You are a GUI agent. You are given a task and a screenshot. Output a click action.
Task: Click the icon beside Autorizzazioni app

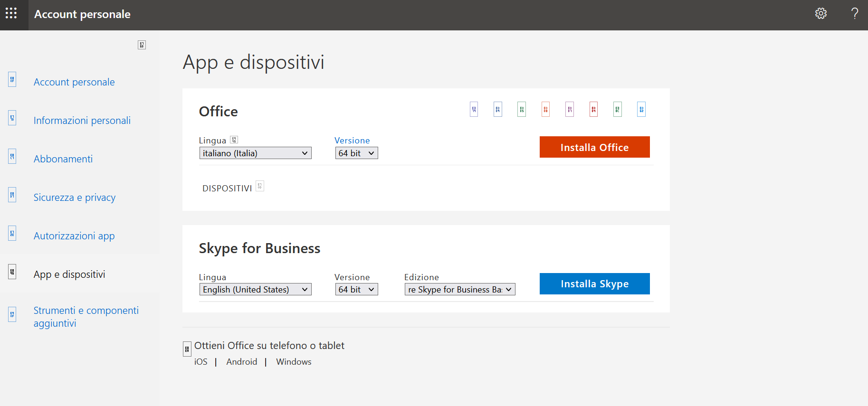click(x=12, y=233)
